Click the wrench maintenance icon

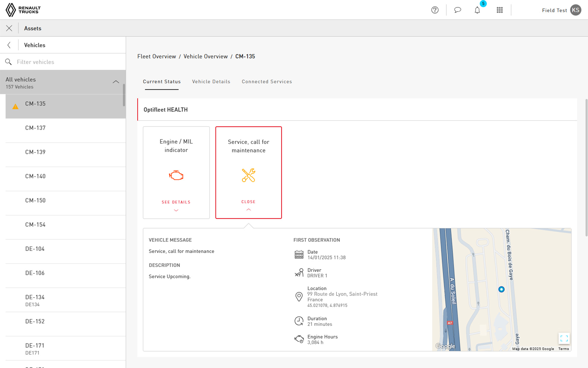pyautogui.click(x=249, y=175)
